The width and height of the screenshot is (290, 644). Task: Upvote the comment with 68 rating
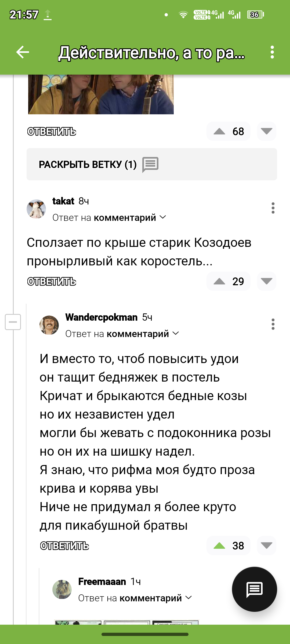(219, 131)
